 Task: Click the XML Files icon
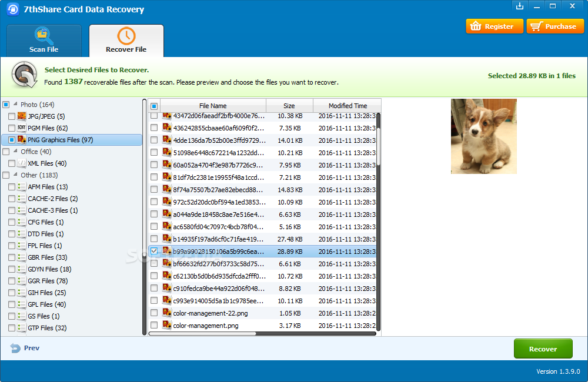(22, 163)
